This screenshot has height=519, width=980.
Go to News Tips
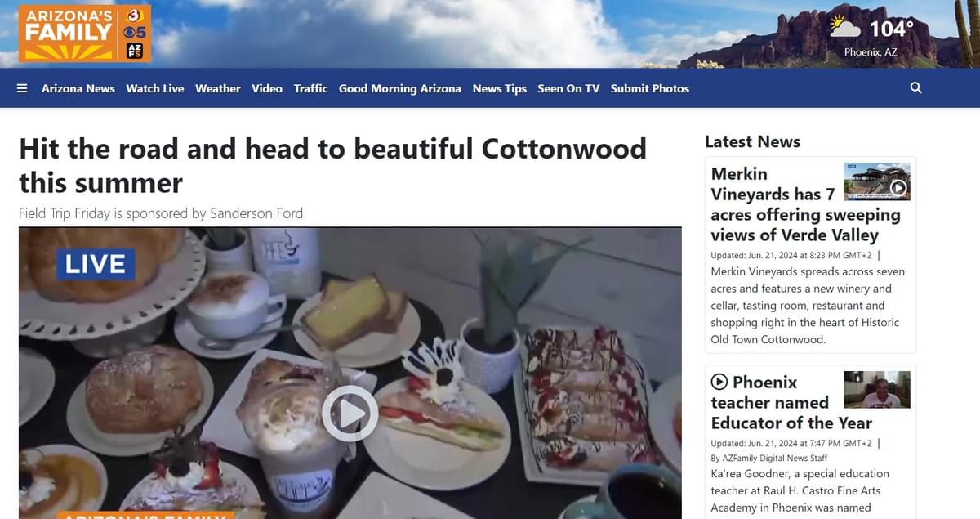(x=500, y=88)
